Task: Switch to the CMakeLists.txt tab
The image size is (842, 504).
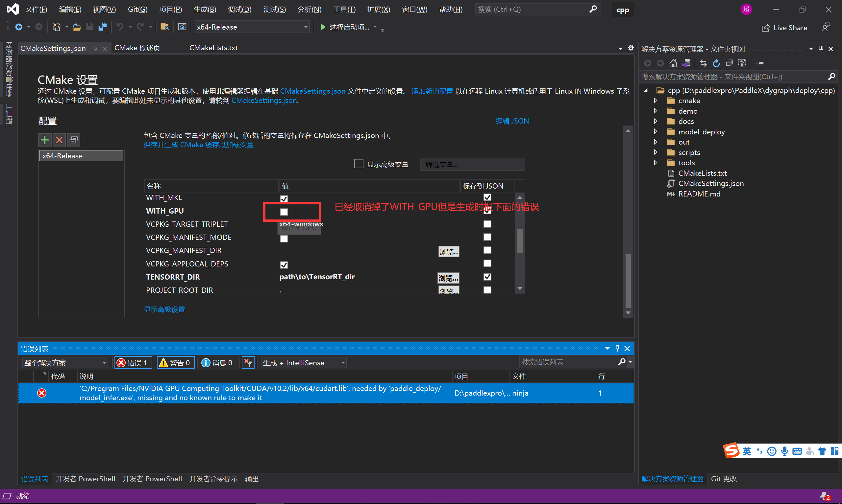Action: [213, 48]
